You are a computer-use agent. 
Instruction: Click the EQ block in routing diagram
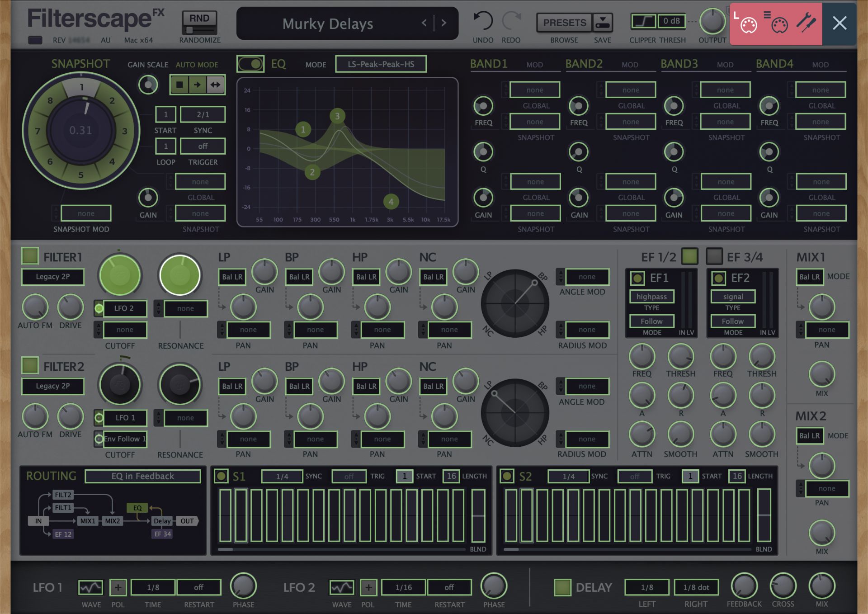pos(137,508)
